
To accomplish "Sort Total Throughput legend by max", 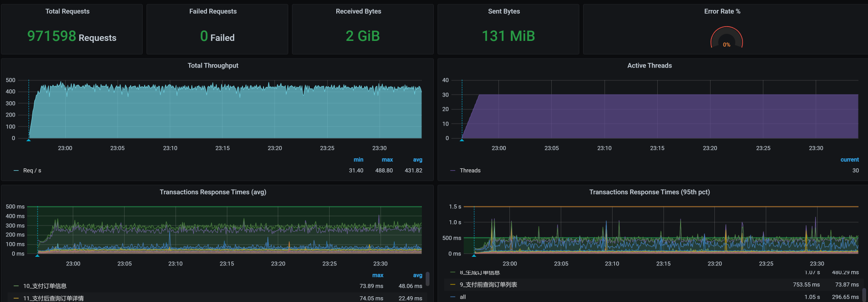I will pos(387,160).
